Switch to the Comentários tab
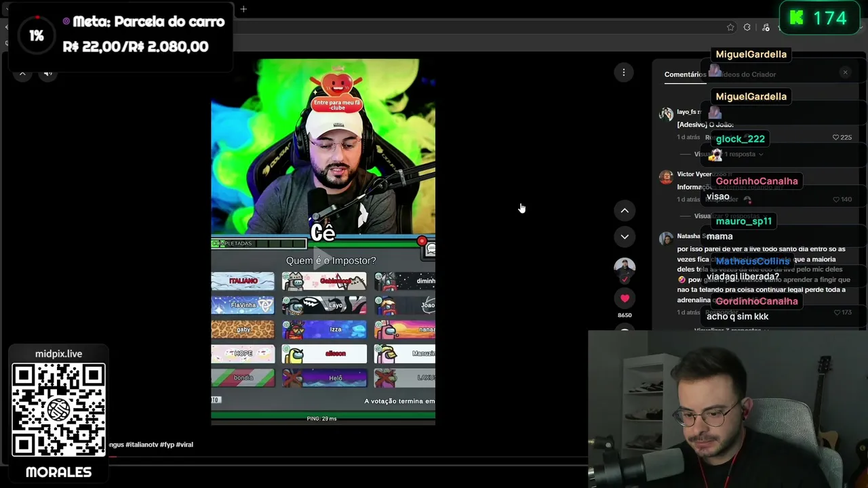The width and height of the screenshot is (868, 488). tap(685, 75)
